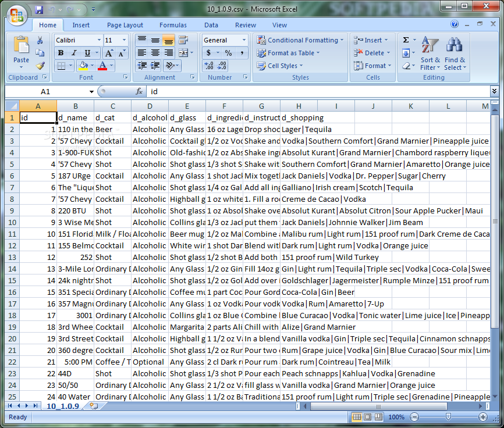Open the Insert ribbon tab
The height and width of the screenshot is (428, 504).
[x=81, y=25]
